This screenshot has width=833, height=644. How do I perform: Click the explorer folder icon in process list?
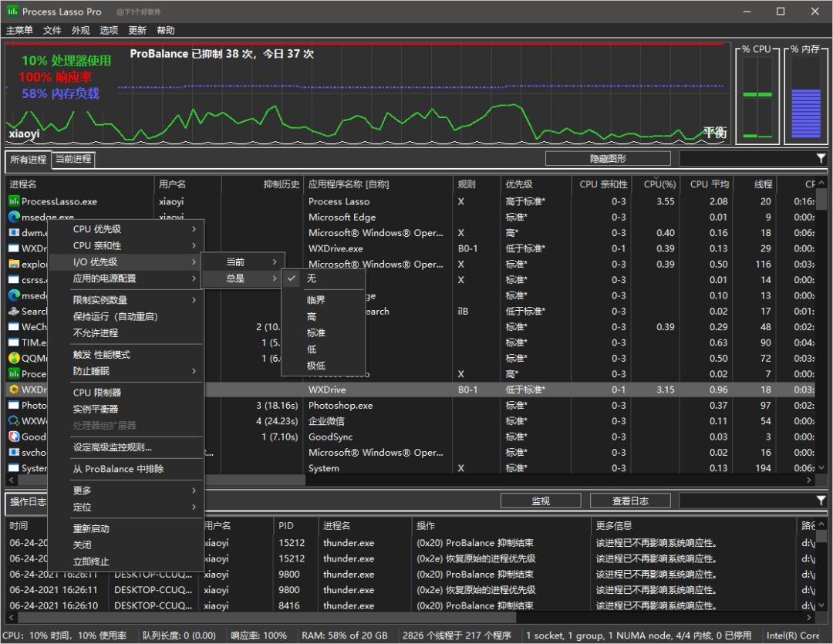click(x=14, y=265)
